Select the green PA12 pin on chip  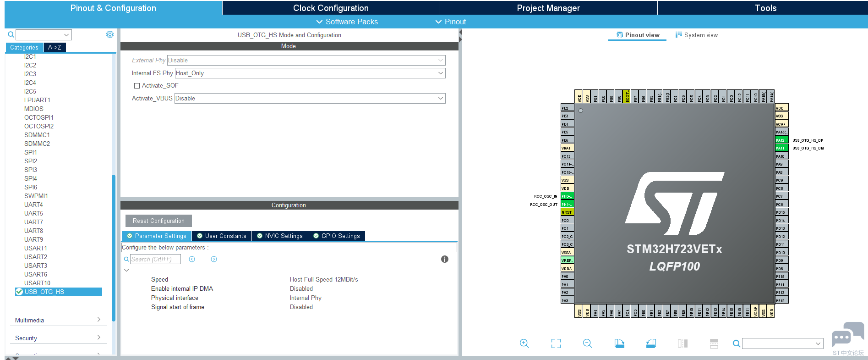point(781,140)
